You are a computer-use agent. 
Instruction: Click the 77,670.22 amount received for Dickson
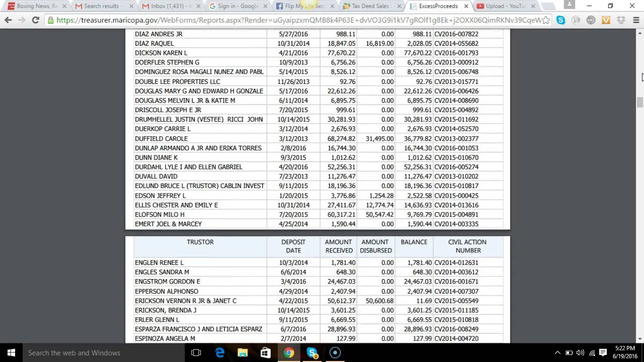tap(342, 53)
